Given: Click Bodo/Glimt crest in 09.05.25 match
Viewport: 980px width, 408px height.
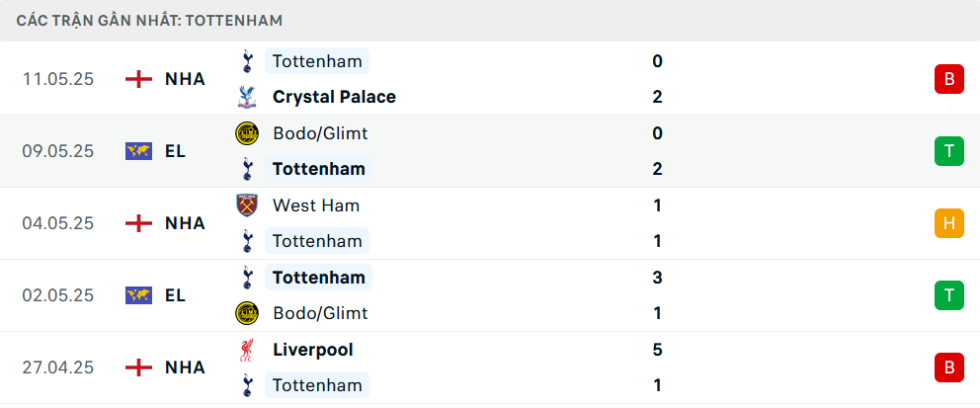Looking at the screenshot, I should [x=246, y=133].
